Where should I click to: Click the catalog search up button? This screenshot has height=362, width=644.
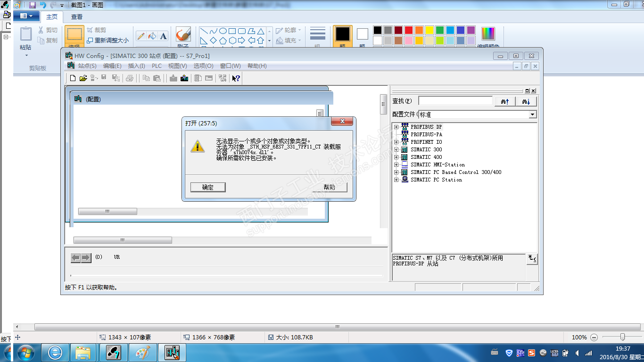tap(505, 101)
